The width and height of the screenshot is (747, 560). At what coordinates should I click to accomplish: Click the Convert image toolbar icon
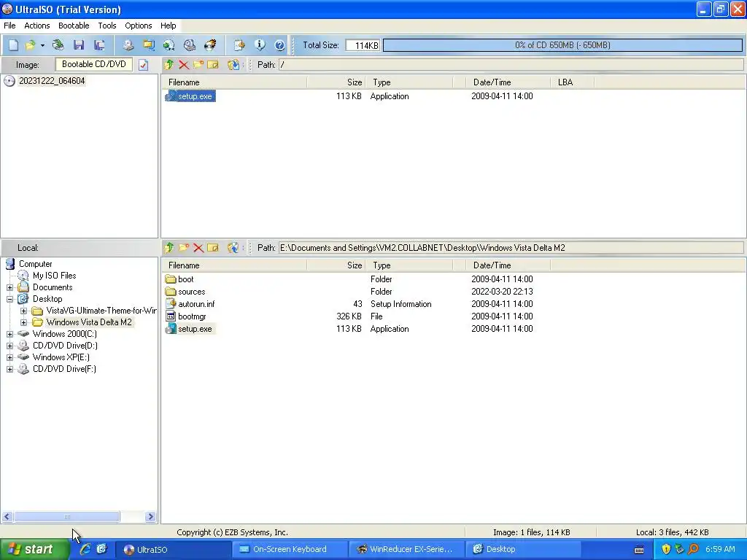click(149, 45)
